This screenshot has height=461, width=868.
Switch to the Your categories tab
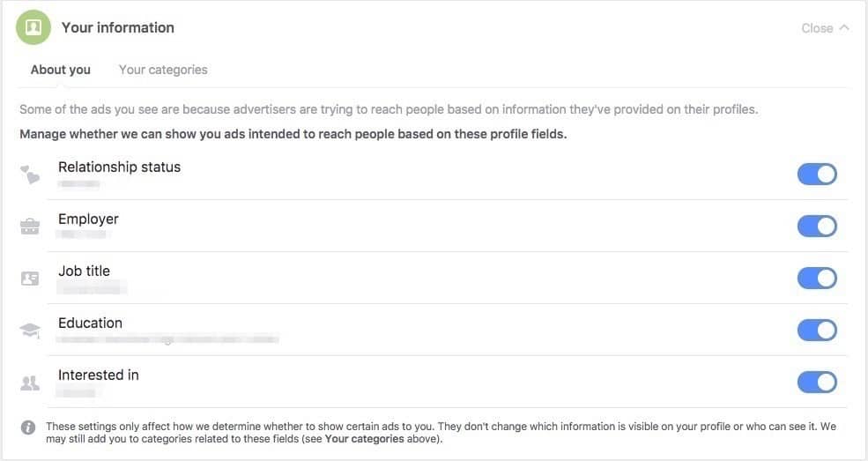tap(163, 70)
